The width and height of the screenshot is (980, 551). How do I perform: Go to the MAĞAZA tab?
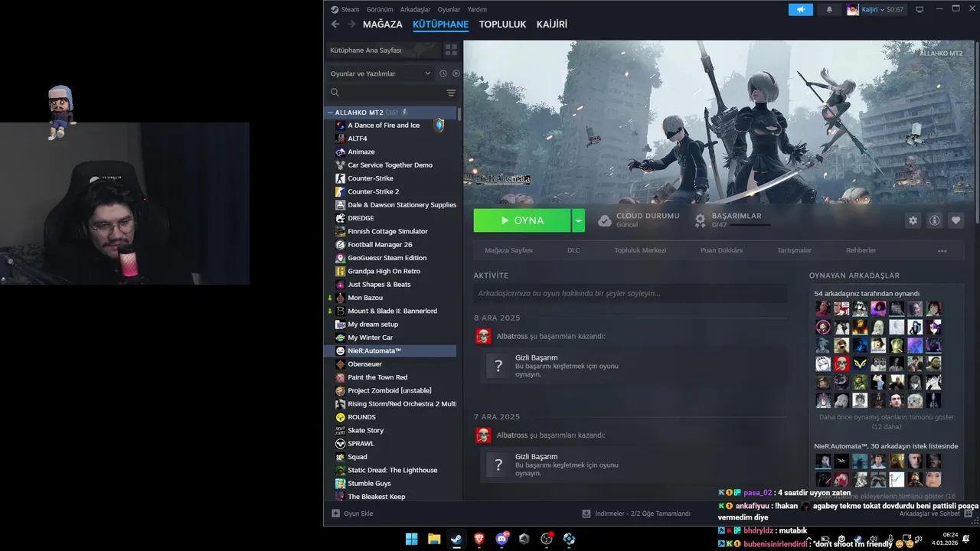[x=382, y=24]
